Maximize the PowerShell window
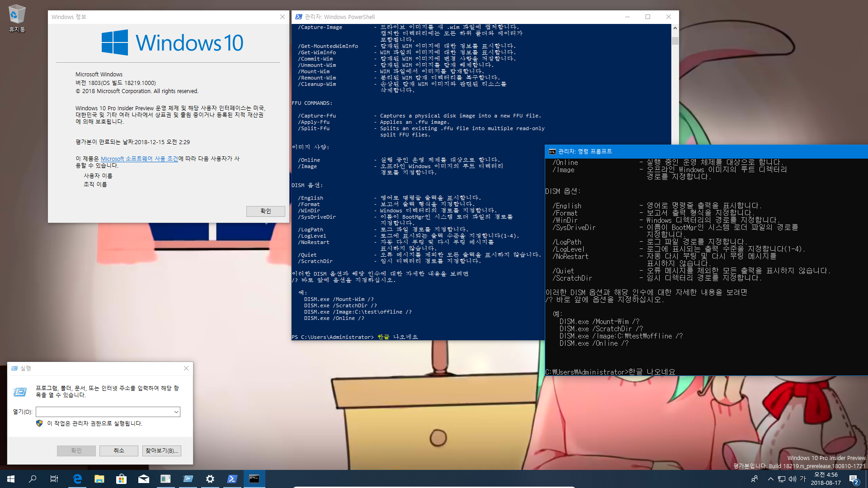 648,17
